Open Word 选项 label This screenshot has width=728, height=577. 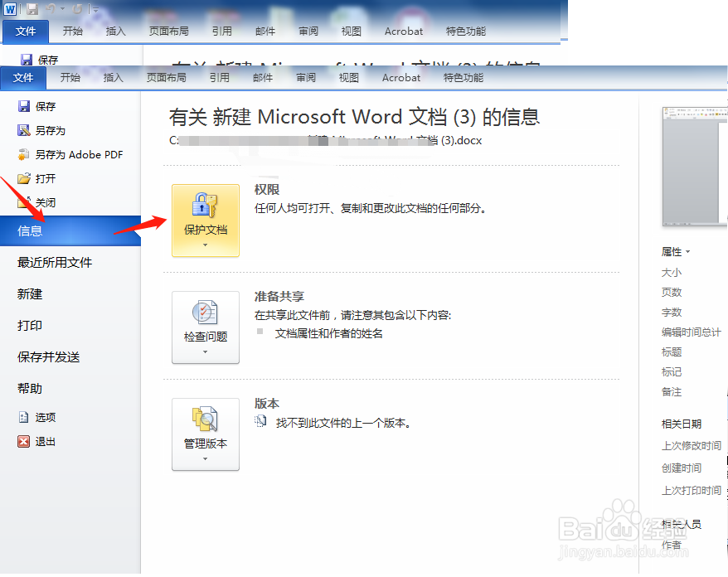(46, 417)
